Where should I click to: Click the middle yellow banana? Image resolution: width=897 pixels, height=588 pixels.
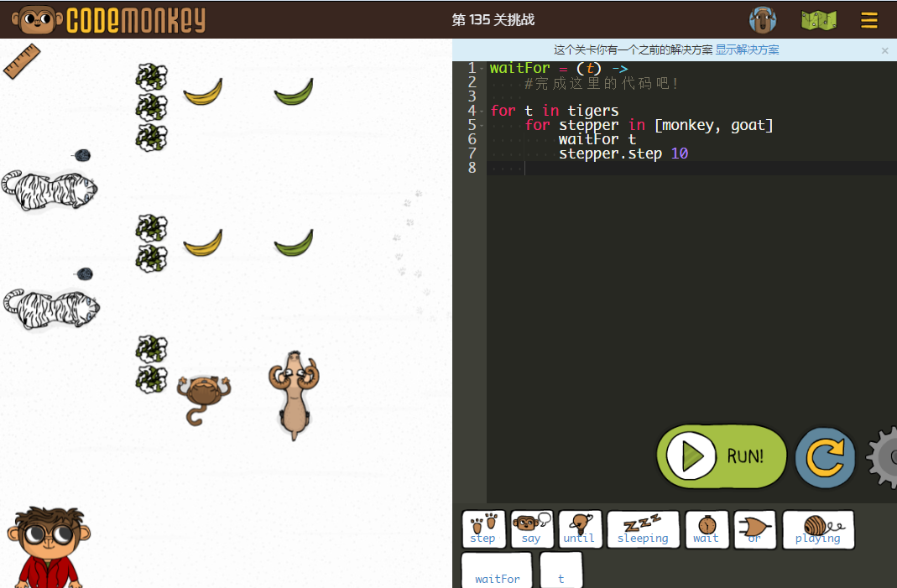point(203,243)
